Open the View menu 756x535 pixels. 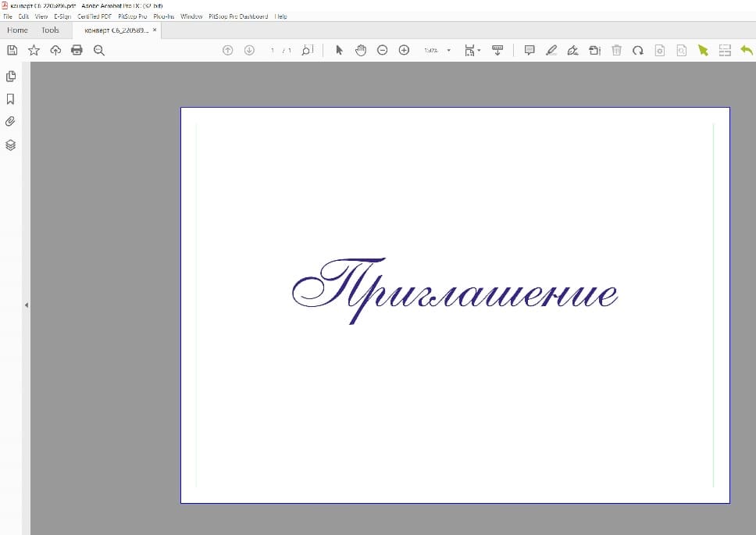(x=41, y=16)
